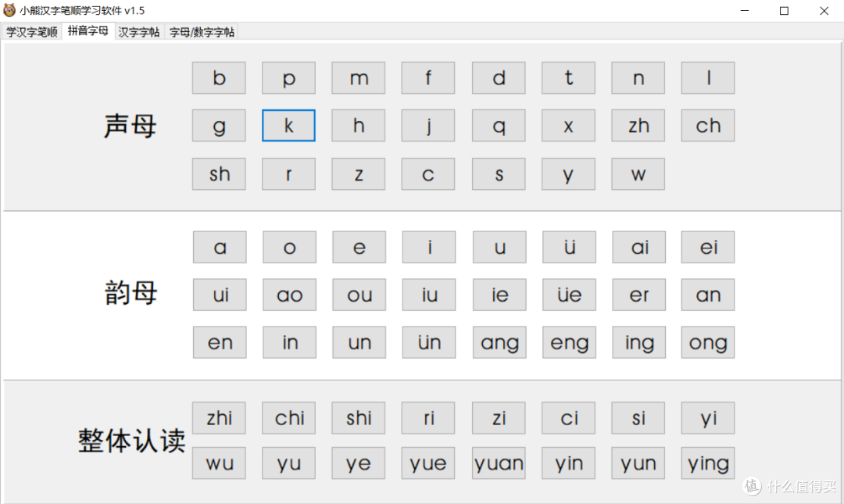Select the whole-syllable 'chi' button
The height and width of the screenshot is (504, 844).
[288, 418]
